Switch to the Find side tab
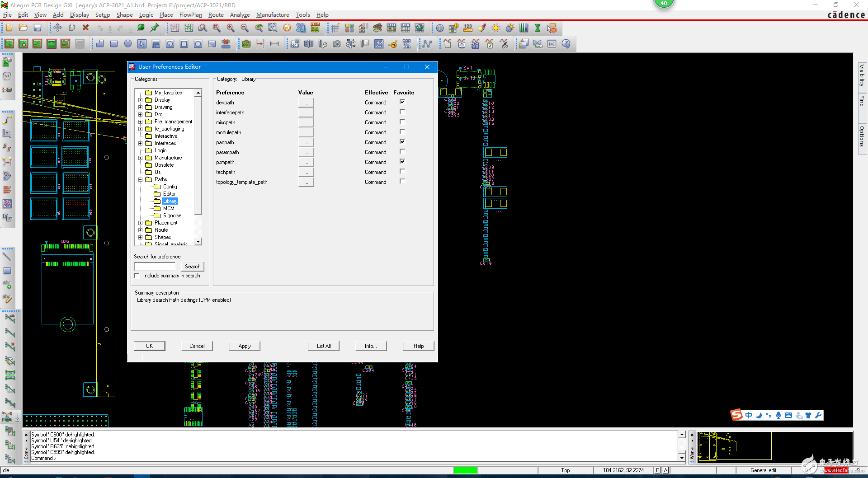 (x=862, y=101)
